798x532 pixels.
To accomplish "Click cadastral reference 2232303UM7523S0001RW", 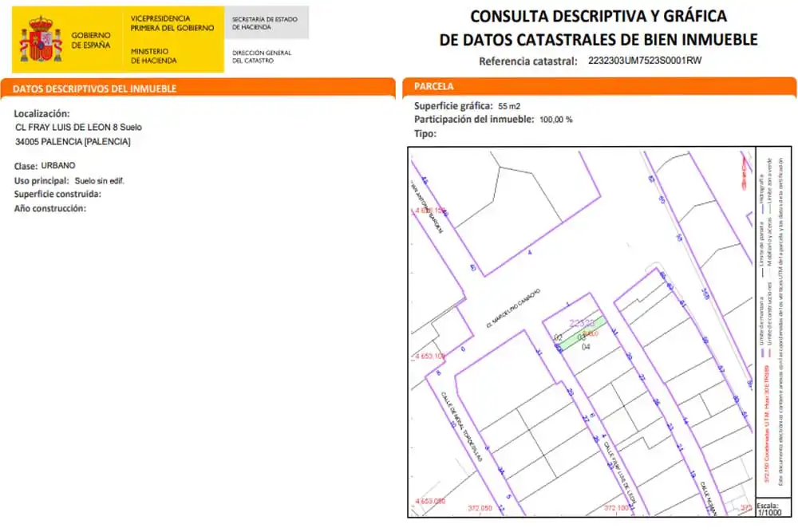I will tap(645, 61).
